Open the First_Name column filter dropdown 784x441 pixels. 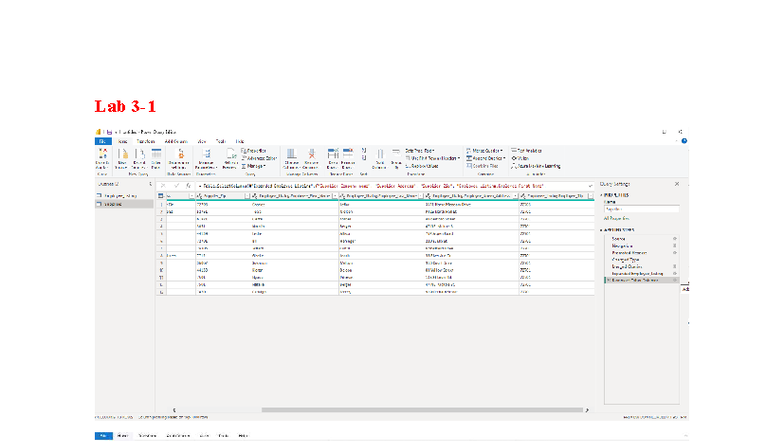335,196
